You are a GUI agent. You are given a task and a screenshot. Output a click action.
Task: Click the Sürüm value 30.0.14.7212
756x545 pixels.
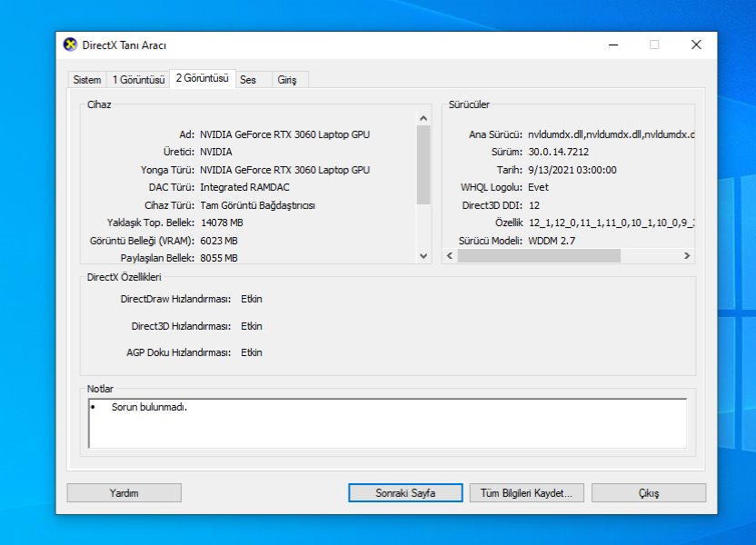tap(558, 152)
